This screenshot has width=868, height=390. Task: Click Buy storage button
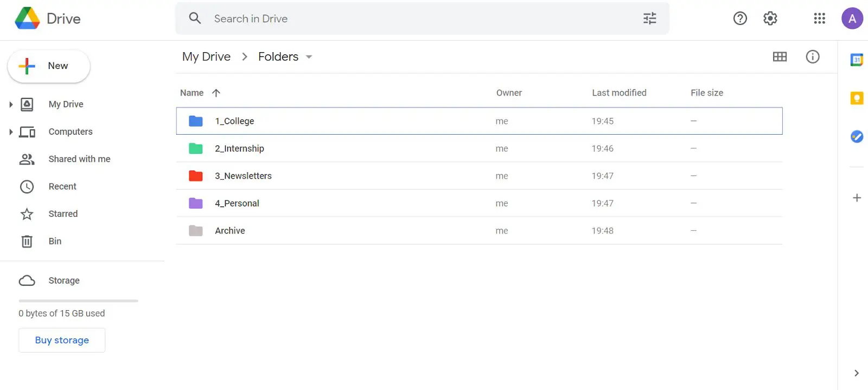pos(62,340)
